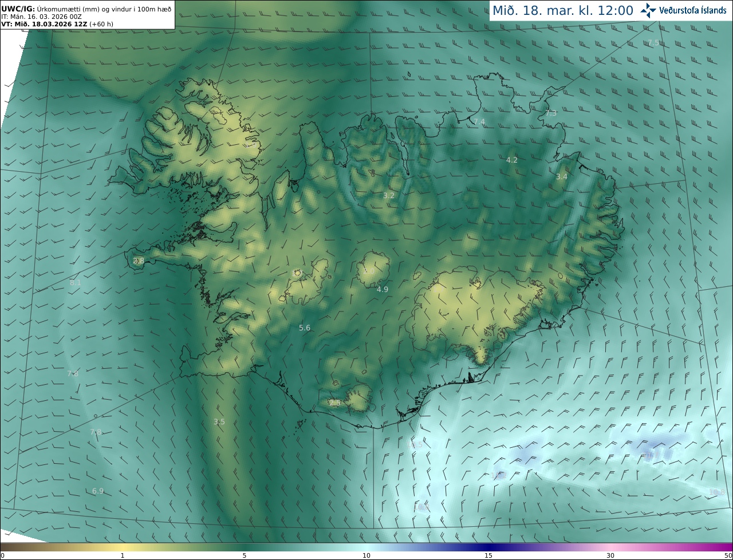Click the 3.5 value on the map
This screenshot has height=560, width=733.
tap(219, 421)
